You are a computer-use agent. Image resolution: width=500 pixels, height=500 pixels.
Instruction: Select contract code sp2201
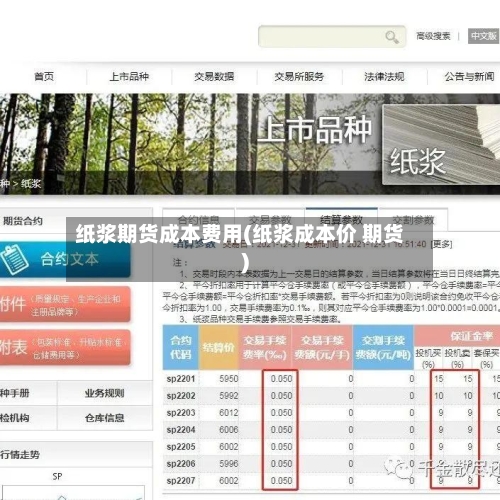pos(181,379)
